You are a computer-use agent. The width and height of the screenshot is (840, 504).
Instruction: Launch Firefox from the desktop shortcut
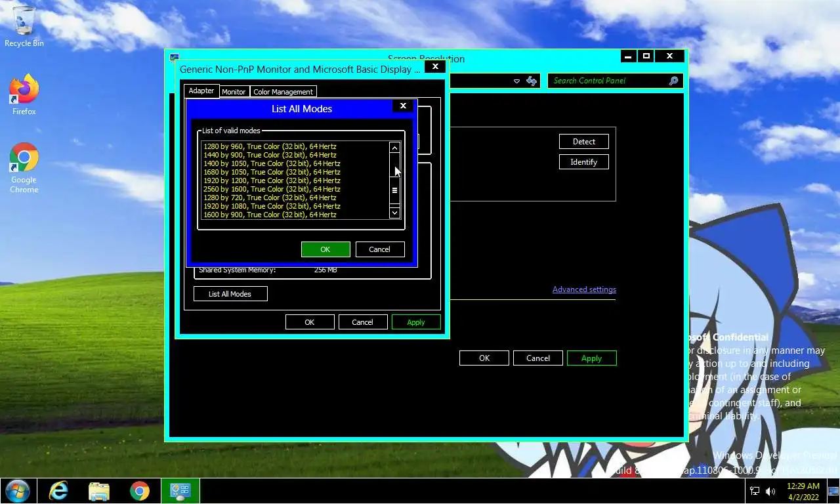point(24,95)
